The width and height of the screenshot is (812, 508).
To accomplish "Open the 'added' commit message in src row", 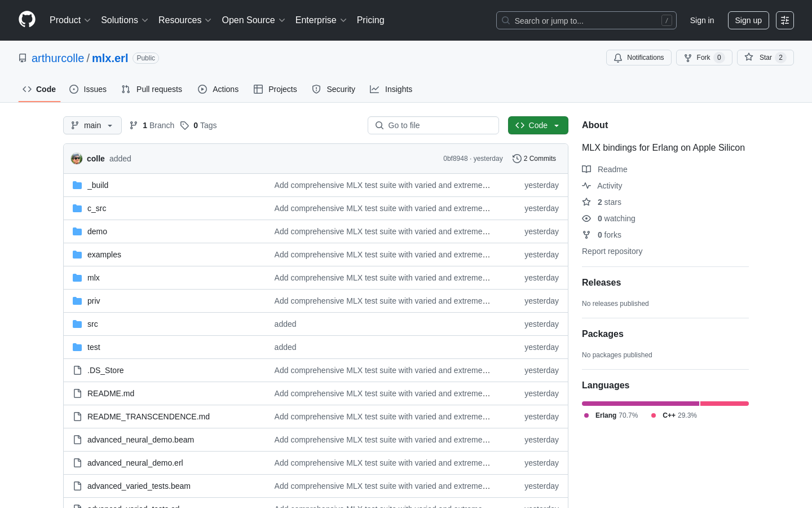I will (285, 324).
